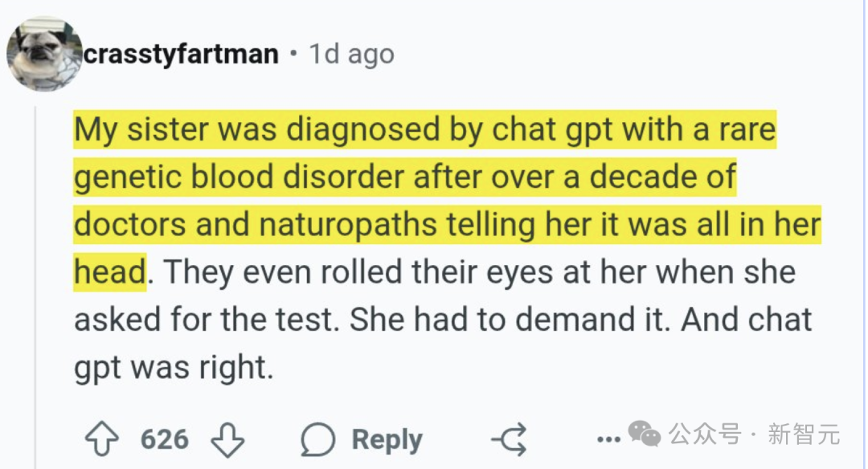
Task: Click the highlighted word "head"
Action: 109,272
